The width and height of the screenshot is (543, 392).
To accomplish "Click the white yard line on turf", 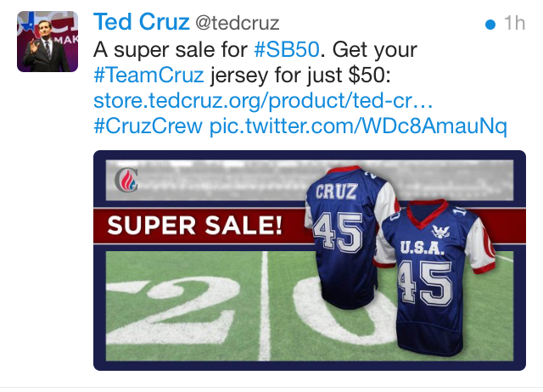I will pos(265,305).
